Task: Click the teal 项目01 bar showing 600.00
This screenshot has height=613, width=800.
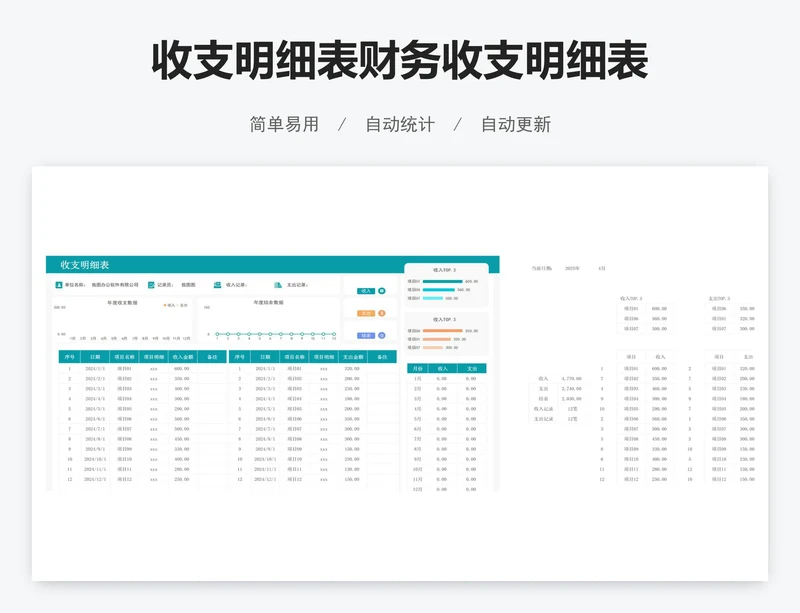Action: click(x=442, y=281)
